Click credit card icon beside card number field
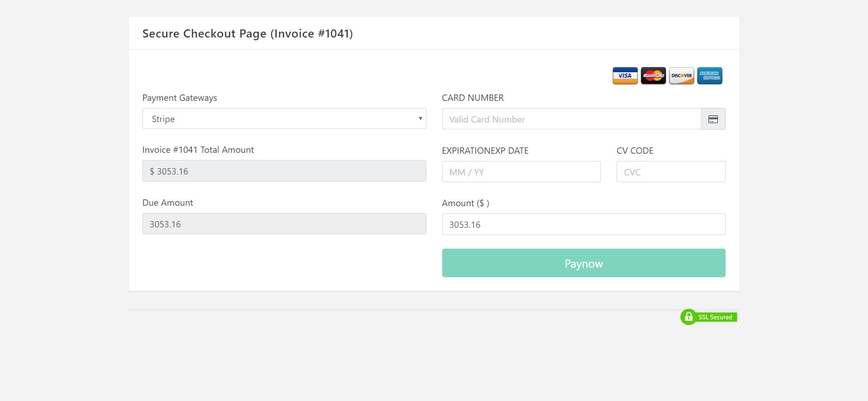The width and height of the screenshot is (868, 401). point(713,119)
